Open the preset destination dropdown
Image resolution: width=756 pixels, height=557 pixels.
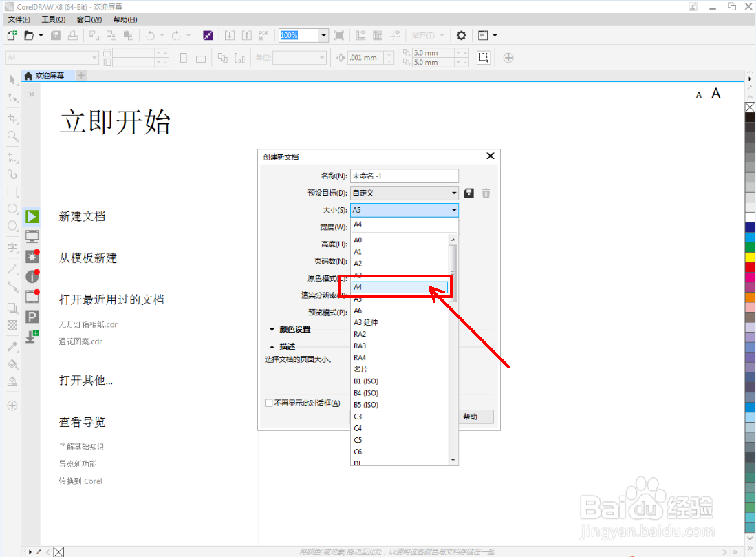click(x=404, y=193)
